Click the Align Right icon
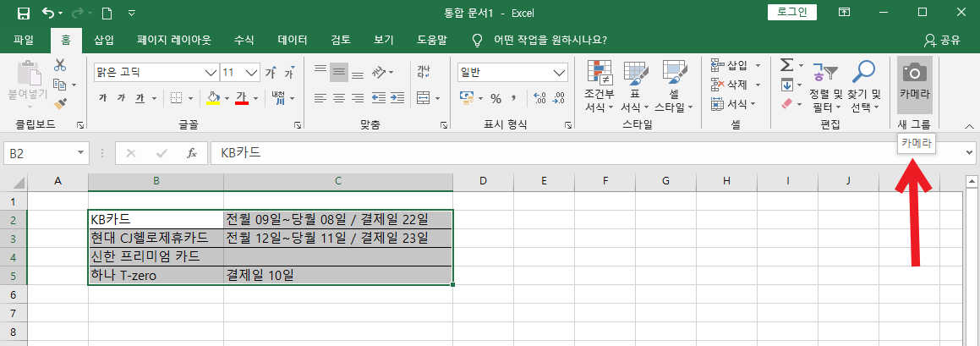 [x=358, y=97]
